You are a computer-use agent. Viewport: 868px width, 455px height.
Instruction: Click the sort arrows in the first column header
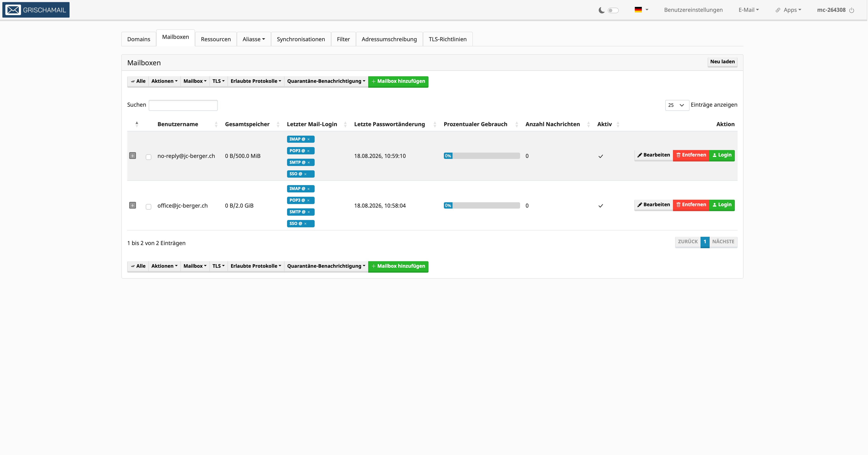137,124
